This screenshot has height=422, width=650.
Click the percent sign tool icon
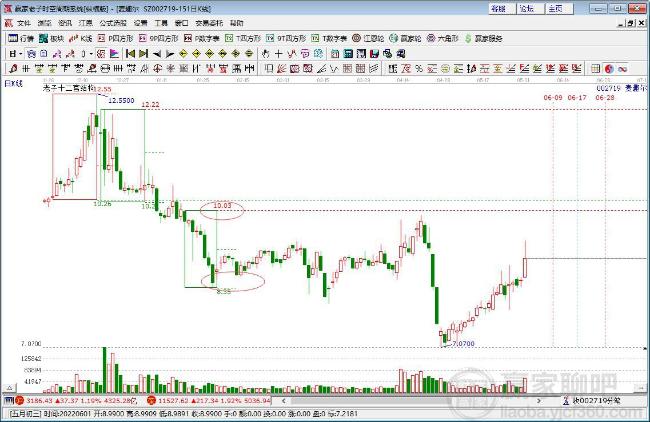click(419, 68)
